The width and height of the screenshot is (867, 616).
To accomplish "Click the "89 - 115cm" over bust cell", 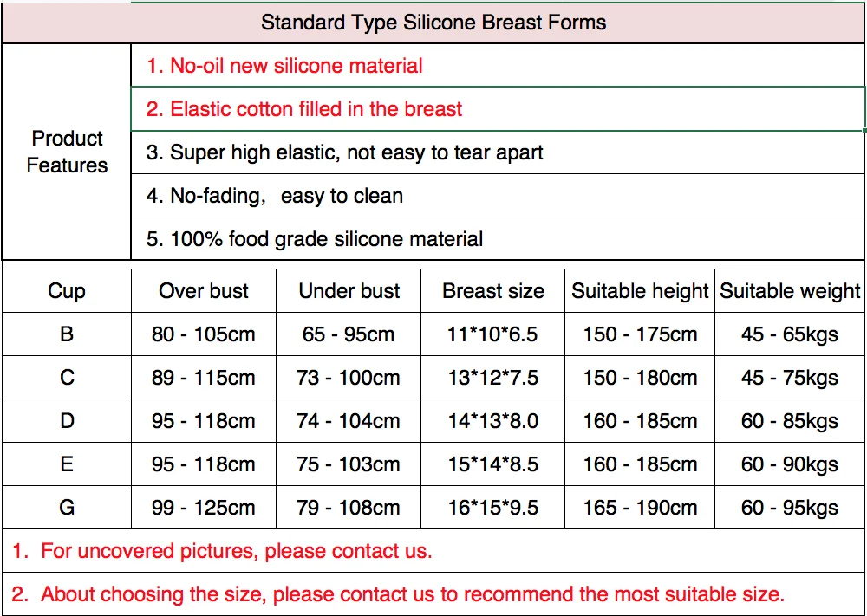I will coord(204,378).
